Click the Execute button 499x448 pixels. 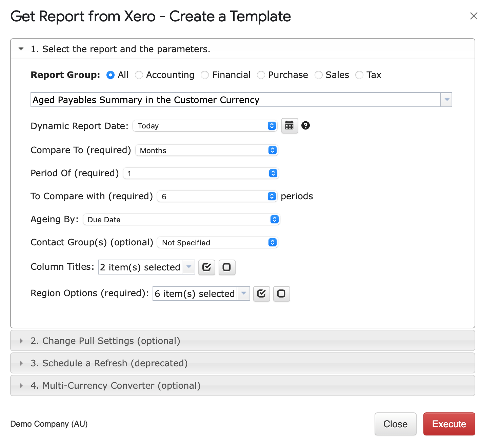[449, 424]
